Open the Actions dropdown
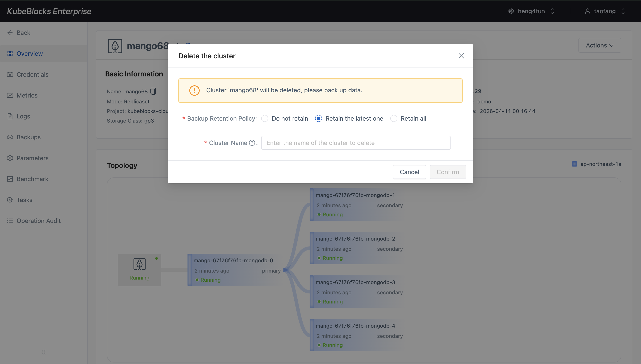 [x=600, y=45]
